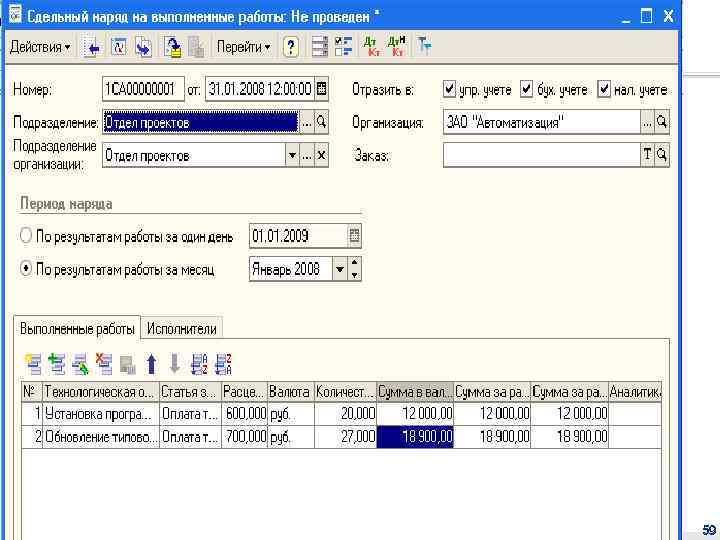The width and height of the screenshot is (720, 540).
Task: Click the 20,000 quantity cell
Action: 345,414
